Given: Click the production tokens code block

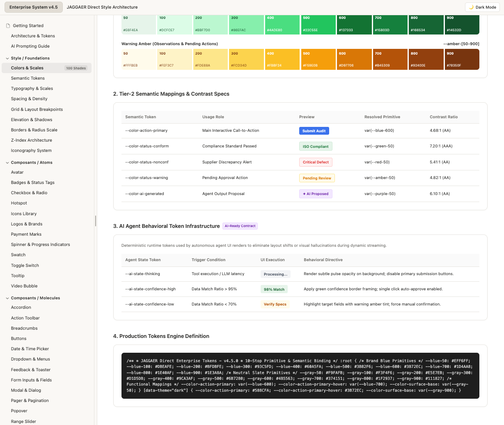Looking at the screenshot, I should [x=300, y=376].
